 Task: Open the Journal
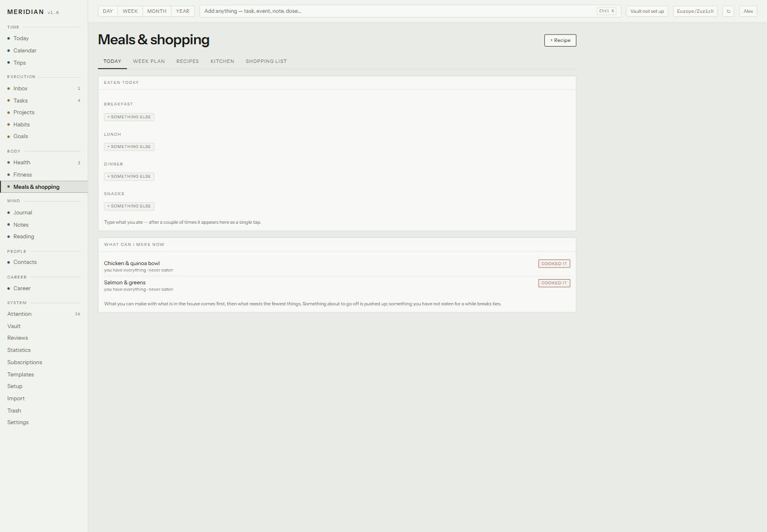[x=44, y=213]
